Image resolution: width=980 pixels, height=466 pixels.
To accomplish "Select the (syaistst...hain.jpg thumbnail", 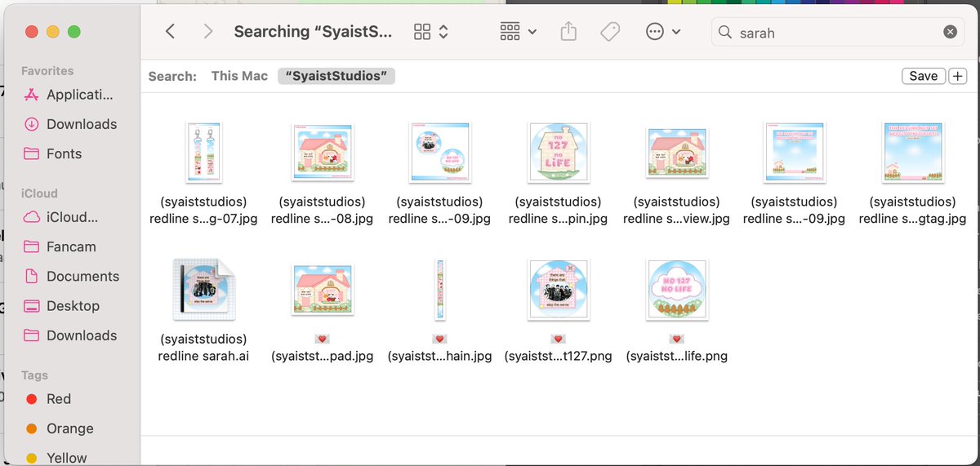I will click(x=439, y=289).
